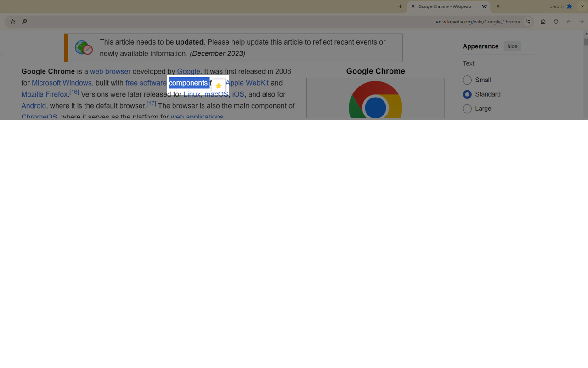Click the Wikipedia favicon on the tab
This screenshot has height=368, width=588.
(x=484, y=6)
